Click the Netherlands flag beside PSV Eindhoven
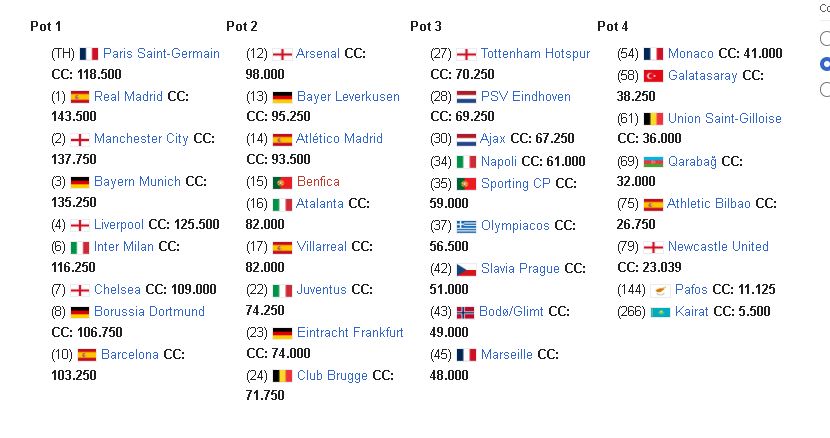 coord(466,97)
